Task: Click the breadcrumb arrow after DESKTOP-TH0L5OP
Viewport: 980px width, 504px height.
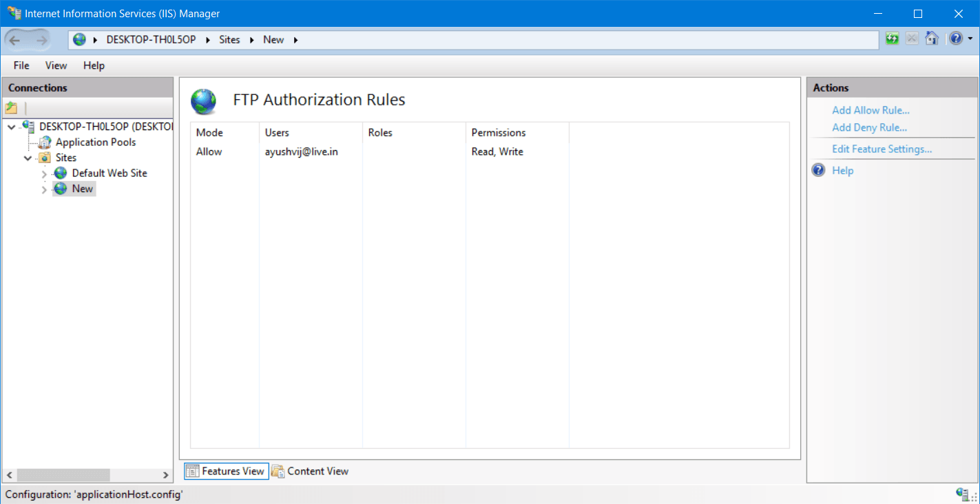Action: pos(208,40)
